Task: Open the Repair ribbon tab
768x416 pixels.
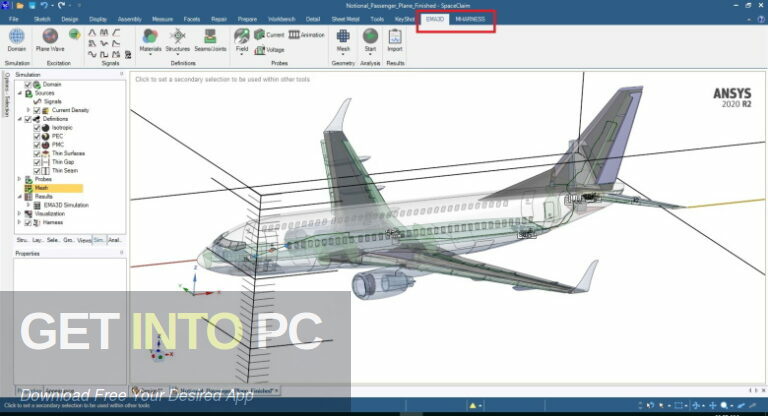Action: coord(218,19)
